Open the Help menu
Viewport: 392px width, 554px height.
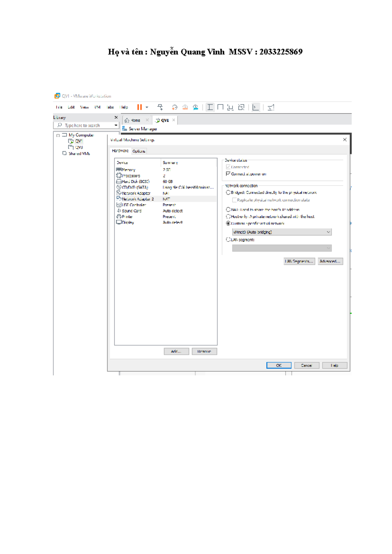[124, 107]
